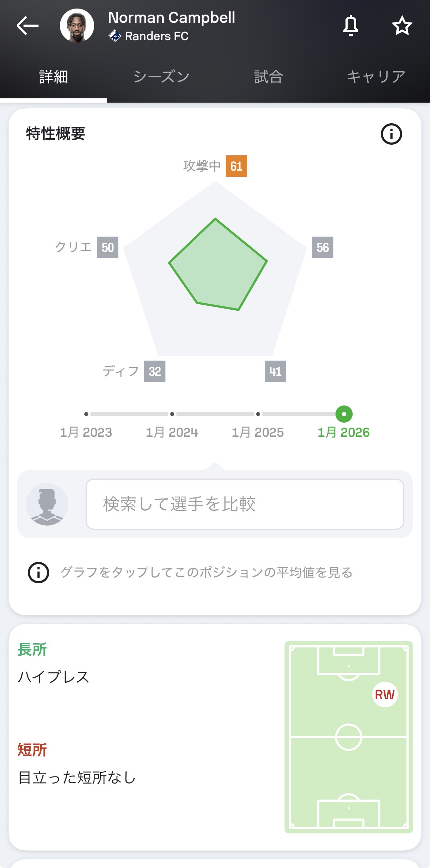
Task: Tap the Randers FC club crest
Action: pos(114,36)
